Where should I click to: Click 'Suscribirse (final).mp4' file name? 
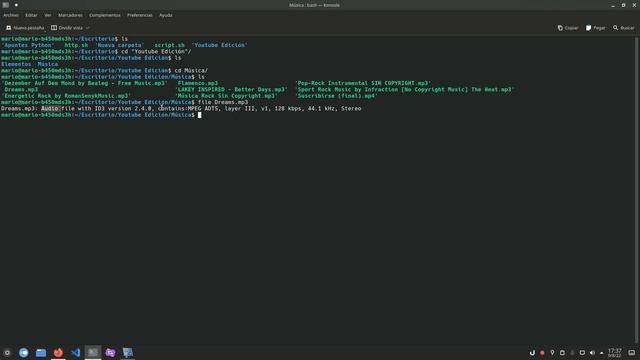[336, 96]
